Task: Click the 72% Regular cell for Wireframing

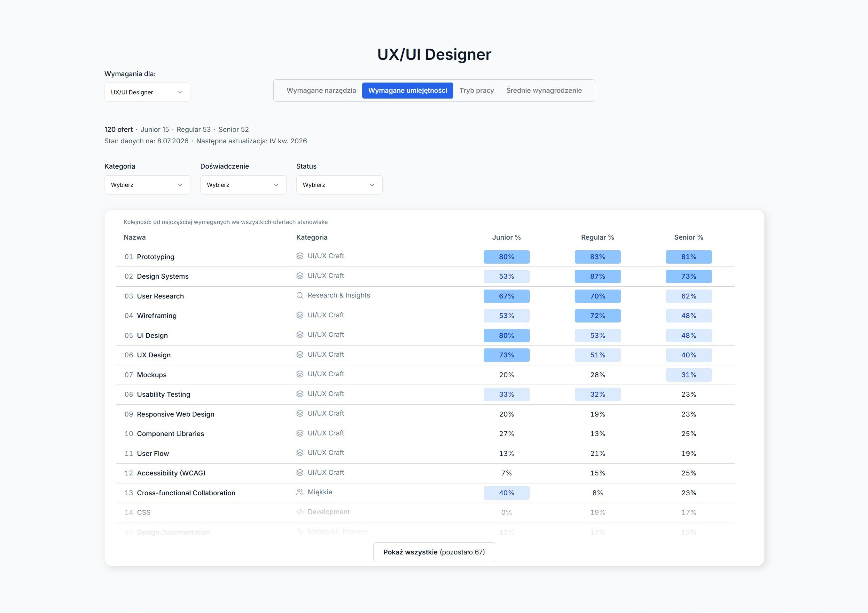Action: (x=597, y=315)
